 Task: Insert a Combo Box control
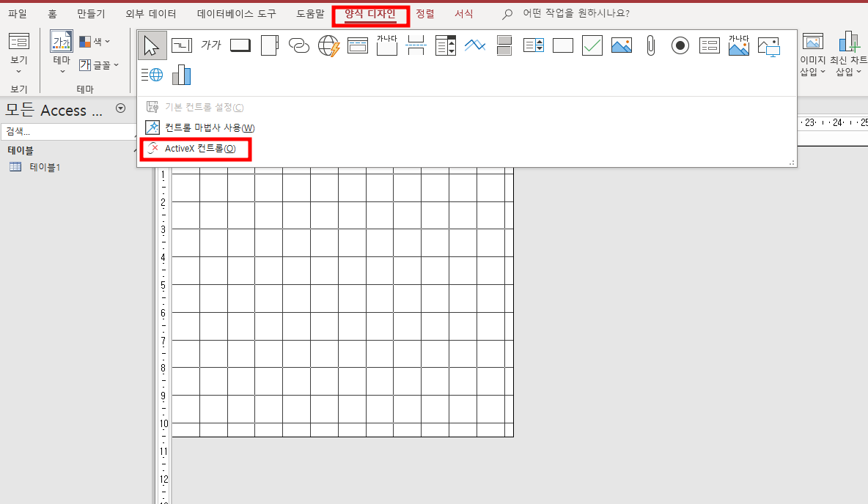[446, 45]
